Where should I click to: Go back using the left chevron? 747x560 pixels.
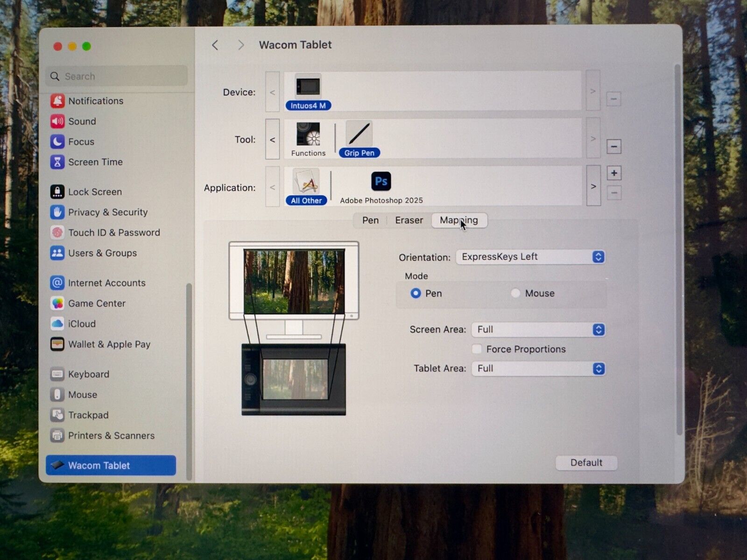tap(215, 45)
